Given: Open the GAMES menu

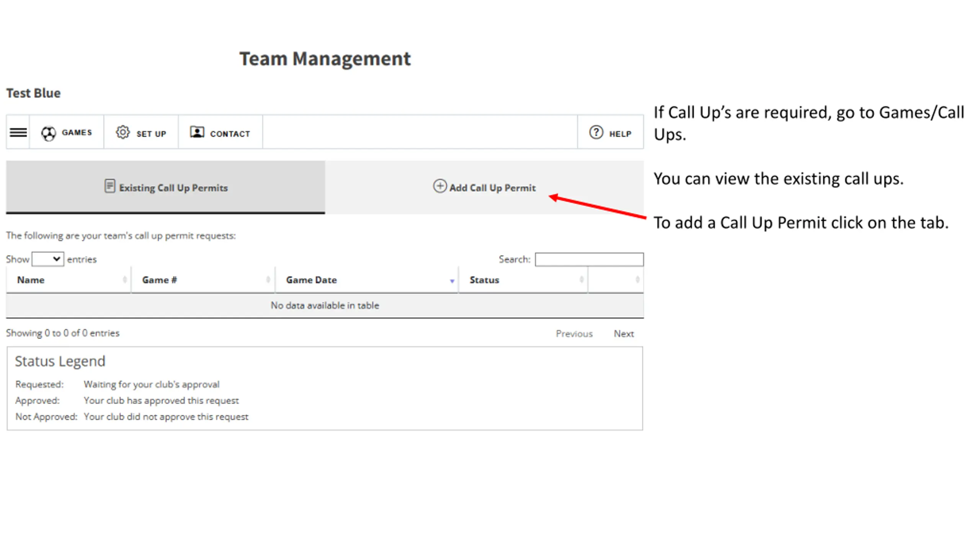Looking at the screenshot, I should coord(67,132).
